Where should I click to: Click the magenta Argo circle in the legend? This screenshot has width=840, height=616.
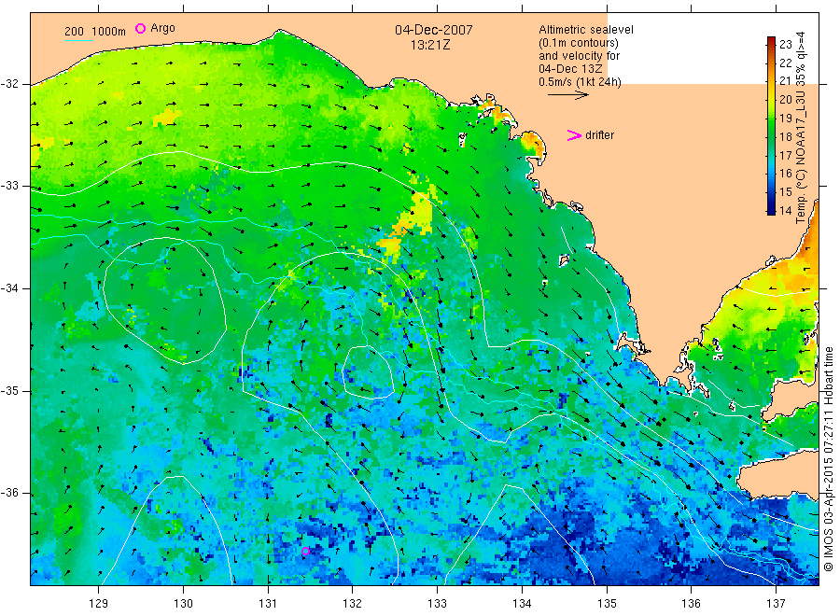(x=140, y=28)
